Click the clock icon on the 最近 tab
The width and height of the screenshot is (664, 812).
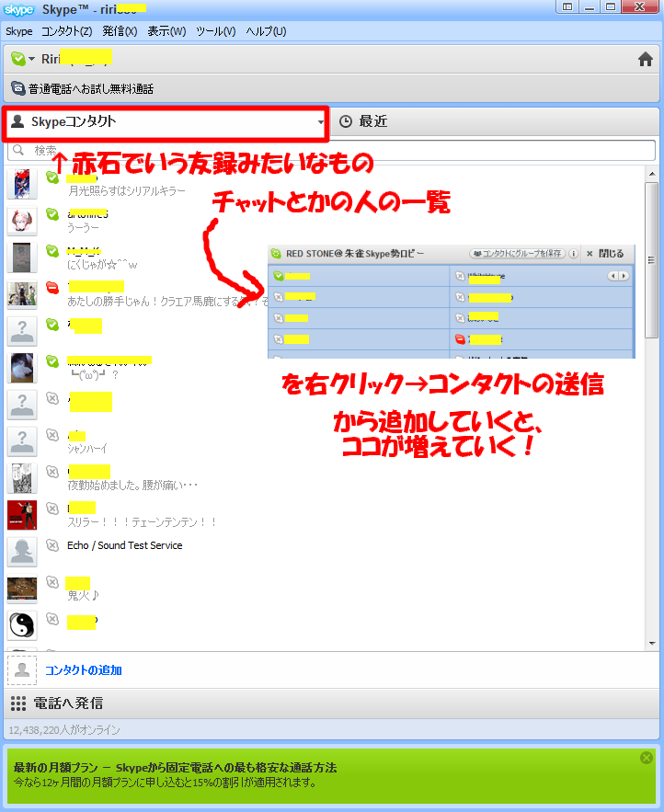346,121
